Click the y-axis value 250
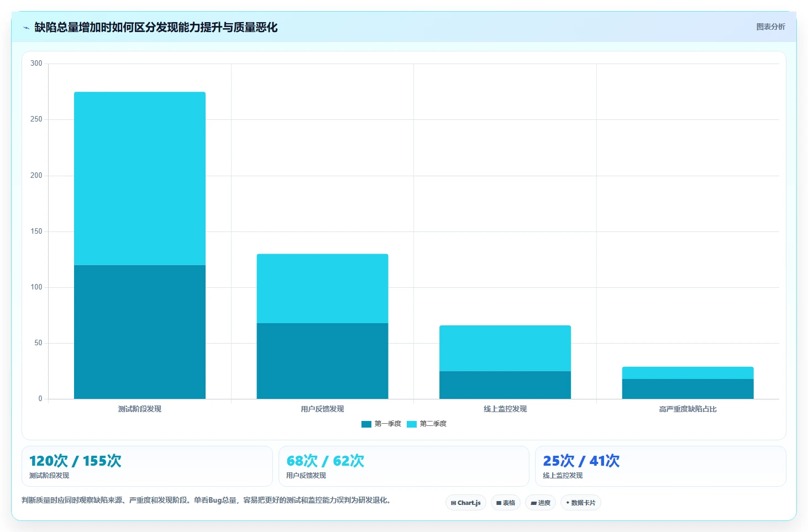The image size is (808, 532). click(x=36, y=119)
